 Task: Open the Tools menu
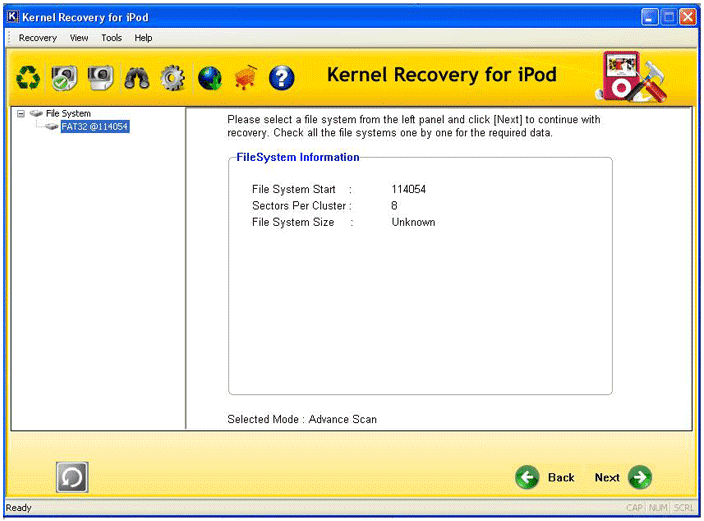[x=111, y=38]
